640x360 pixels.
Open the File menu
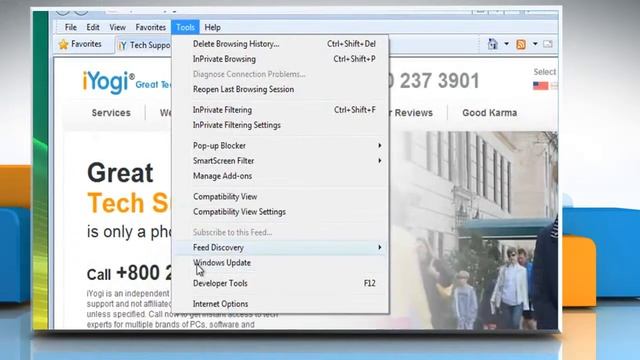click(x=71, y=27)
